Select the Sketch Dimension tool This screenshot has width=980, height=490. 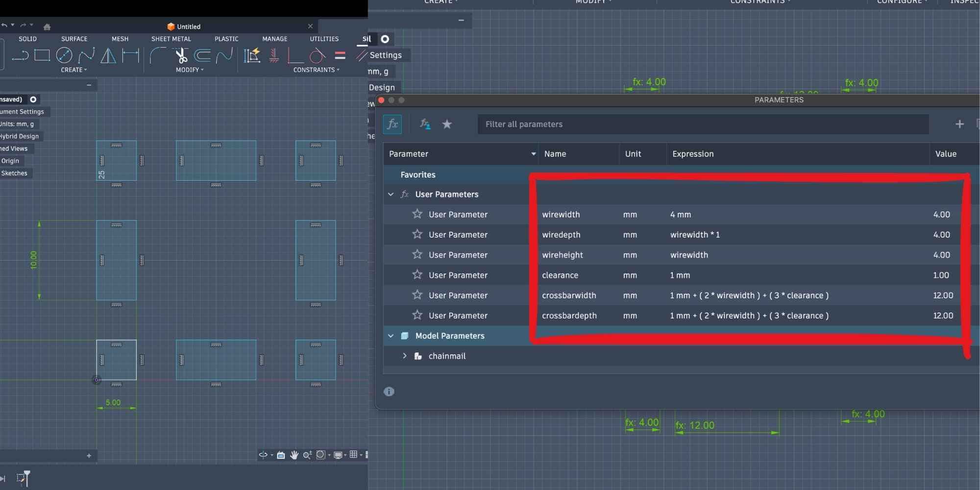pos(130,55)
